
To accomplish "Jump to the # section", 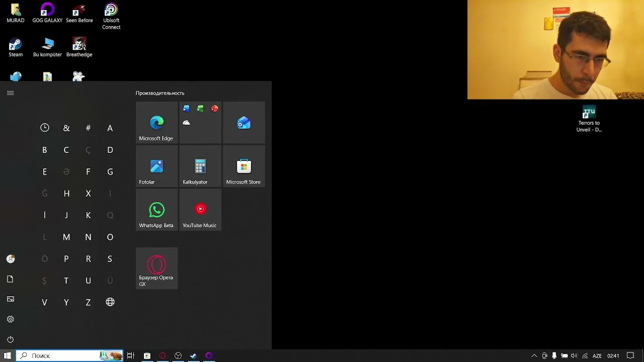I will 88,128.
